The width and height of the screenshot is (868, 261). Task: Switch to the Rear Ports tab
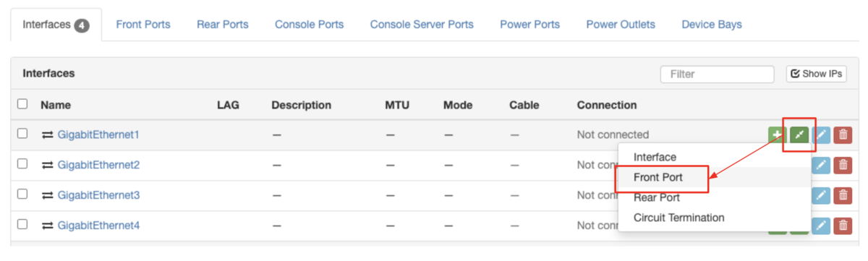[223, 25]
